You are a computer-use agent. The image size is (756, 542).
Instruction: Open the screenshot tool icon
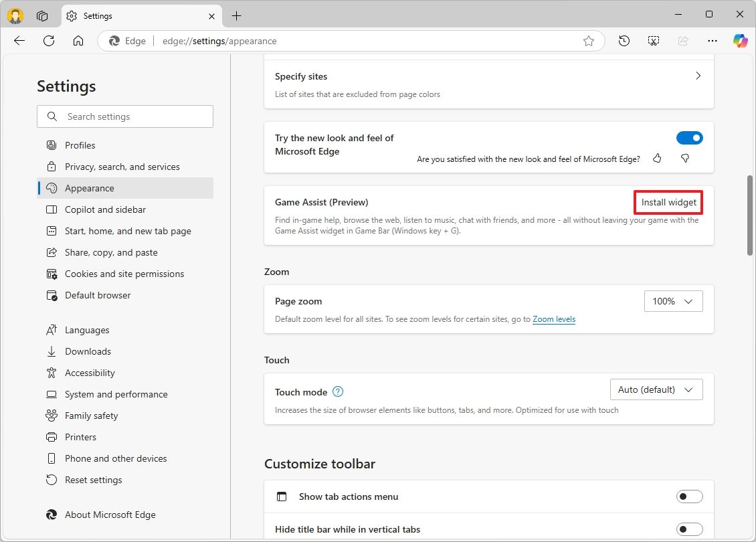click(653, 41)
